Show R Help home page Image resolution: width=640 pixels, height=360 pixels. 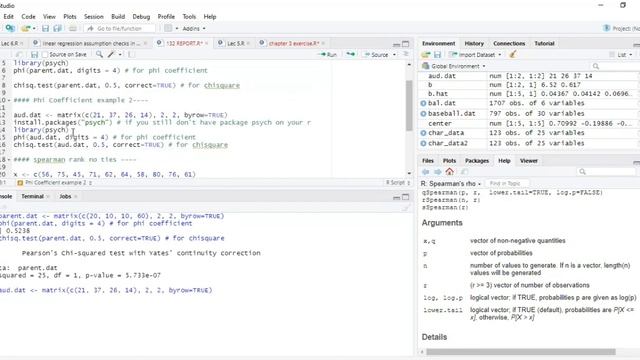point(449,171)
